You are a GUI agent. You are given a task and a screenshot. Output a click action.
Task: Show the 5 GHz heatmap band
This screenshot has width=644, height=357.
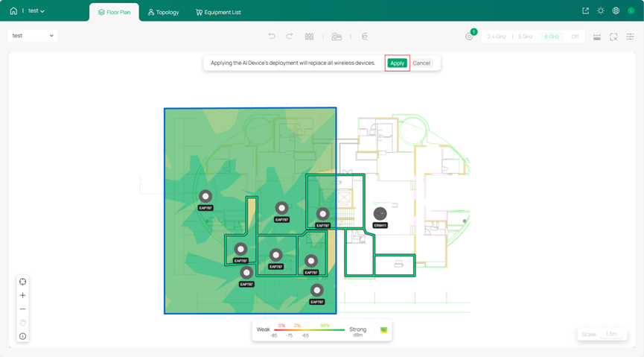point(526,37)
